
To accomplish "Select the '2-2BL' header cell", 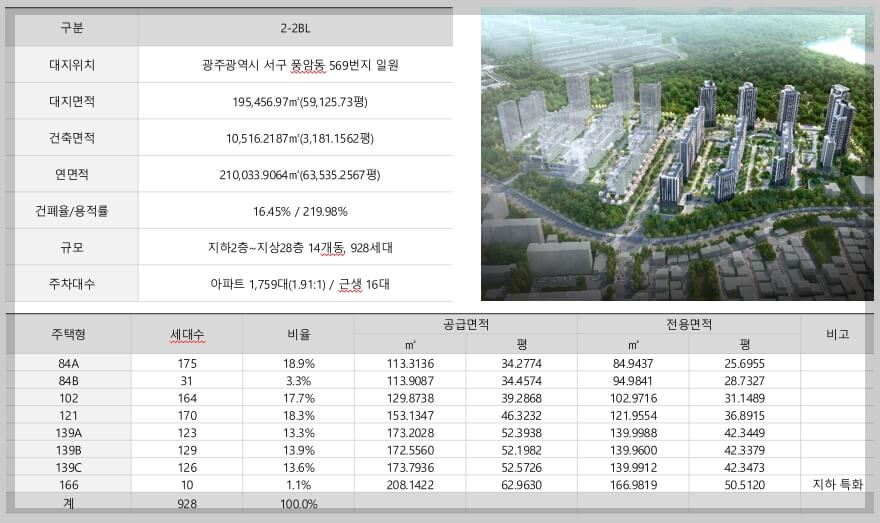I will 295,28.
